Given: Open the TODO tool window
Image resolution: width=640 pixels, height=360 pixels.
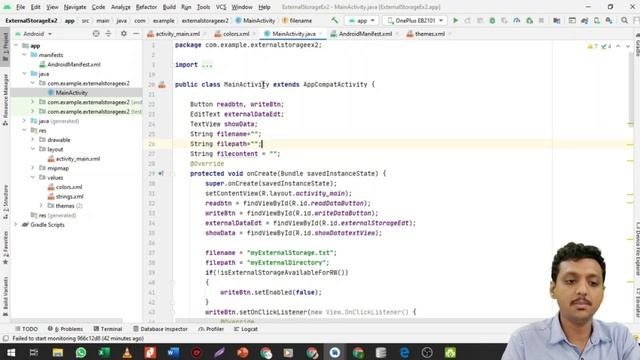Looking at the screenshot, I should point(27,329).
